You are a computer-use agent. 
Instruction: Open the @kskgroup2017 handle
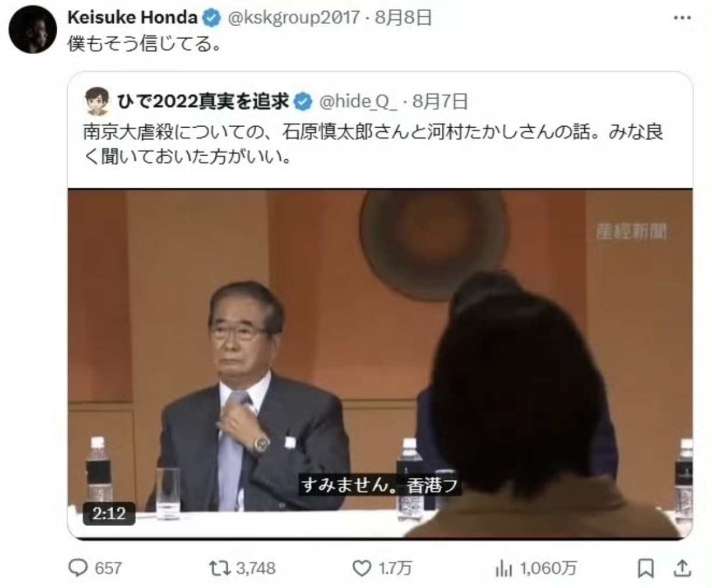[292, 18]
